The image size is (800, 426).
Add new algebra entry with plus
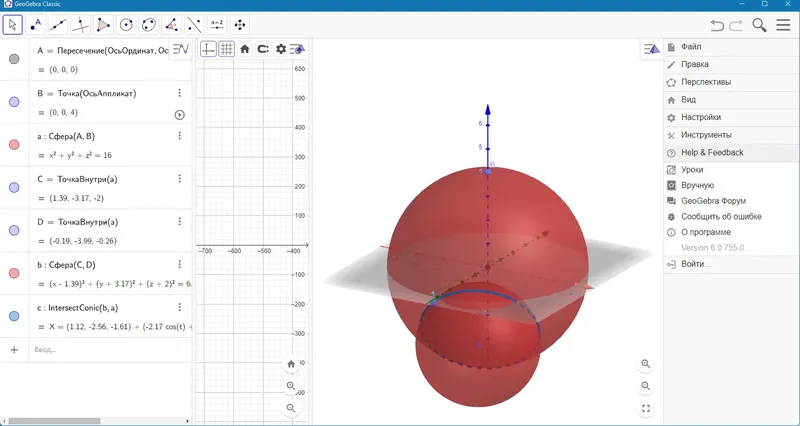tap(14, 349)
